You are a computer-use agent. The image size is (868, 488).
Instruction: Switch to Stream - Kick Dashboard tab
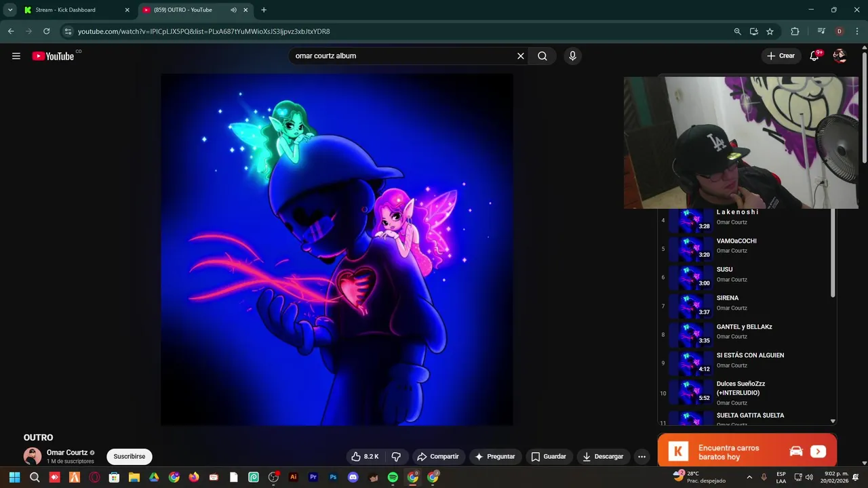(x=77, y=10)
